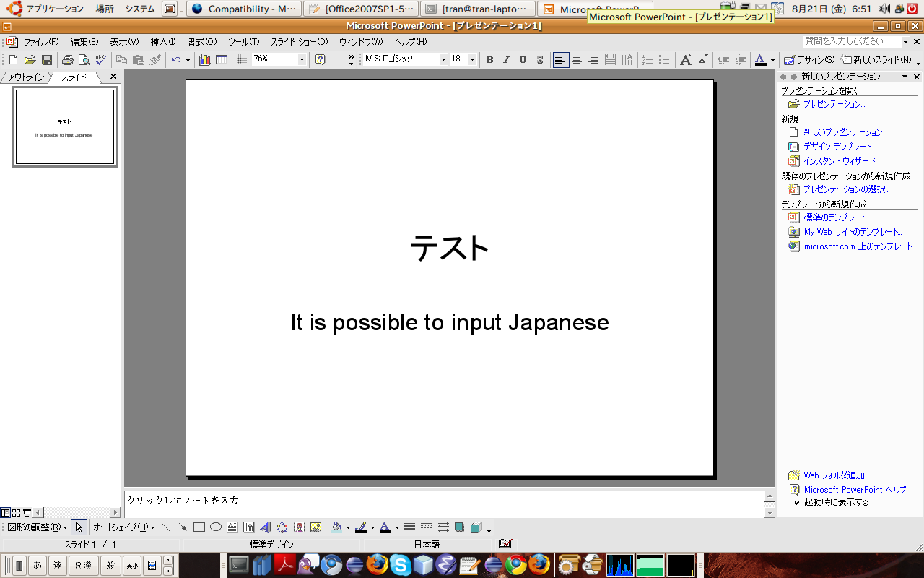This screenshot has width=924, height=578.
Task: Expand the MS Pゴシック font name dropdown
Action: 443,60
